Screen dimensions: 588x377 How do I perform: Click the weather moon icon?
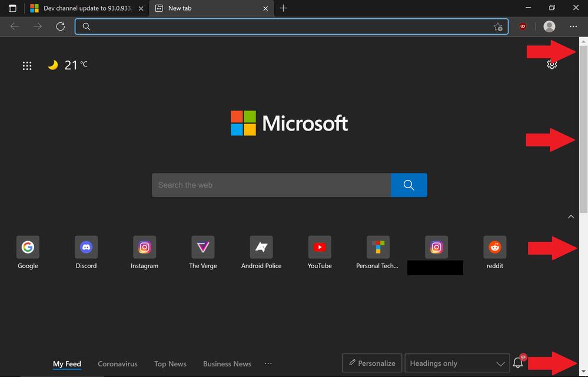coord(54,65)
